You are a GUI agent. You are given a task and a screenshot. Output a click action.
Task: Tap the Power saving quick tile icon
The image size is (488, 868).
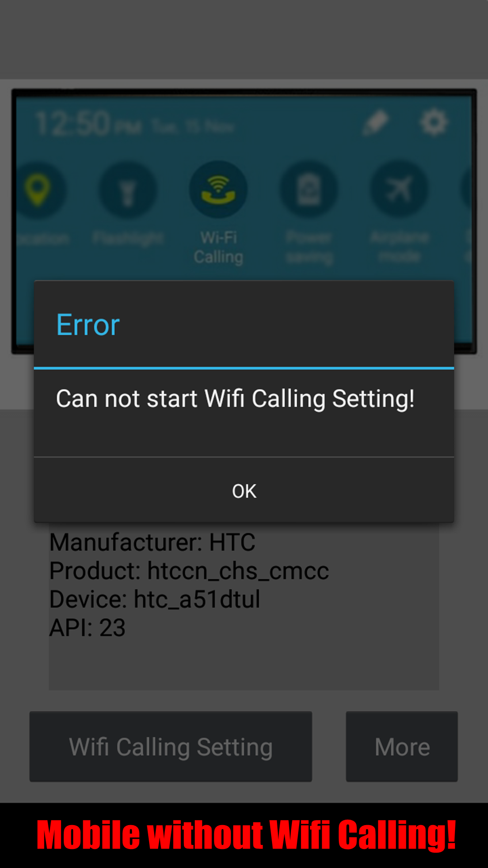[309, 189]
